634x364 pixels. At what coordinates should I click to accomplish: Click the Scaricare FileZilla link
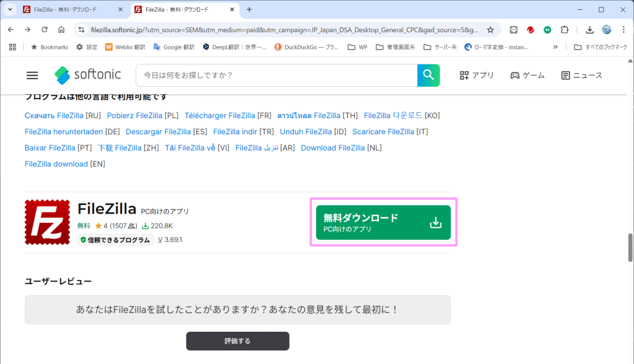coord(383,132)
